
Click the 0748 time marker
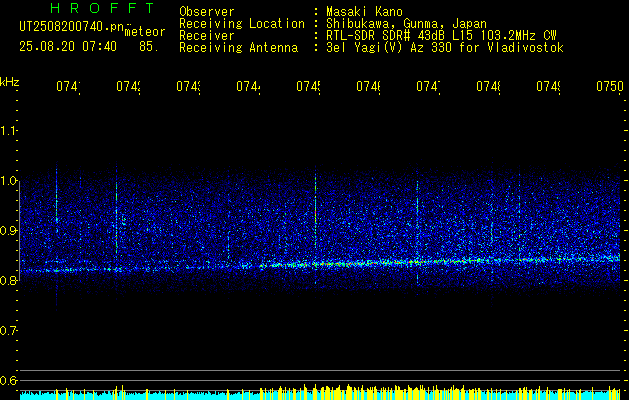pos(488,86)
